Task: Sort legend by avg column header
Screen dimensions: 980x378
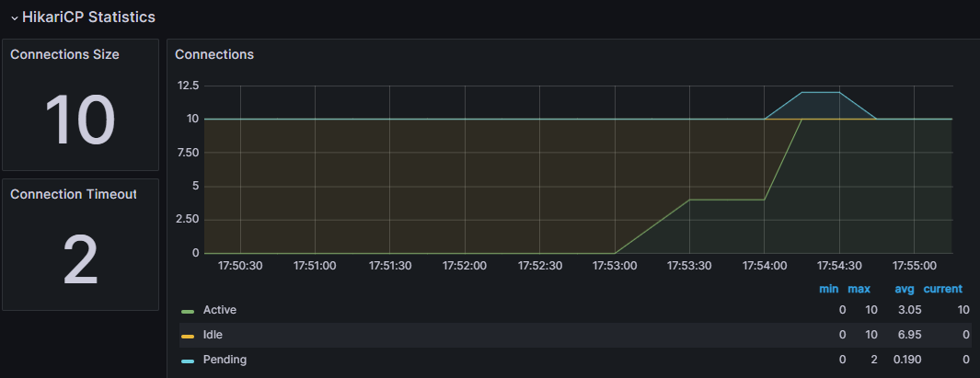Action: [905, 290]
